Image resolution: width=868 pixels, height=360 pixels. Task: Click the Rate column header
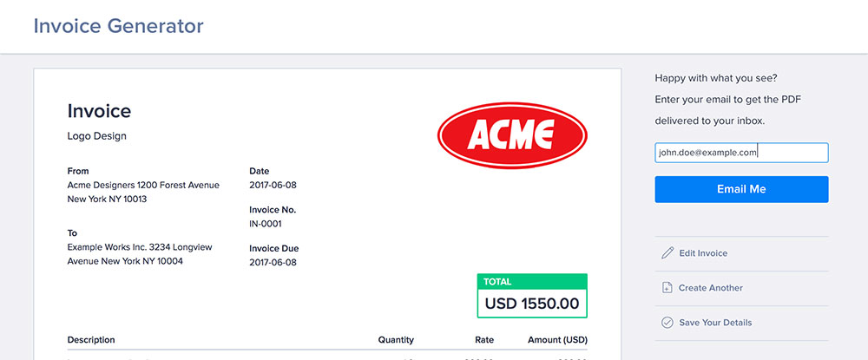click(483, 340)
